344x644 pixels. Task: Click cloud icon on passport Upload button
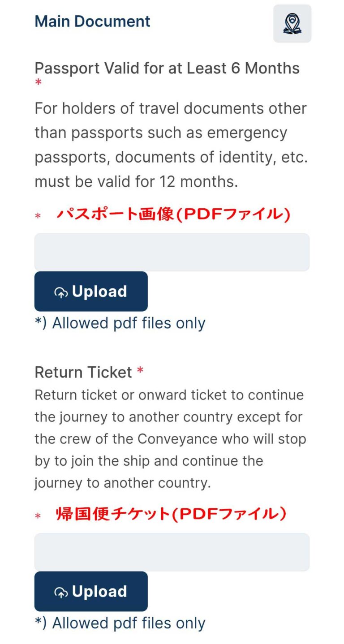pos(61,292)
